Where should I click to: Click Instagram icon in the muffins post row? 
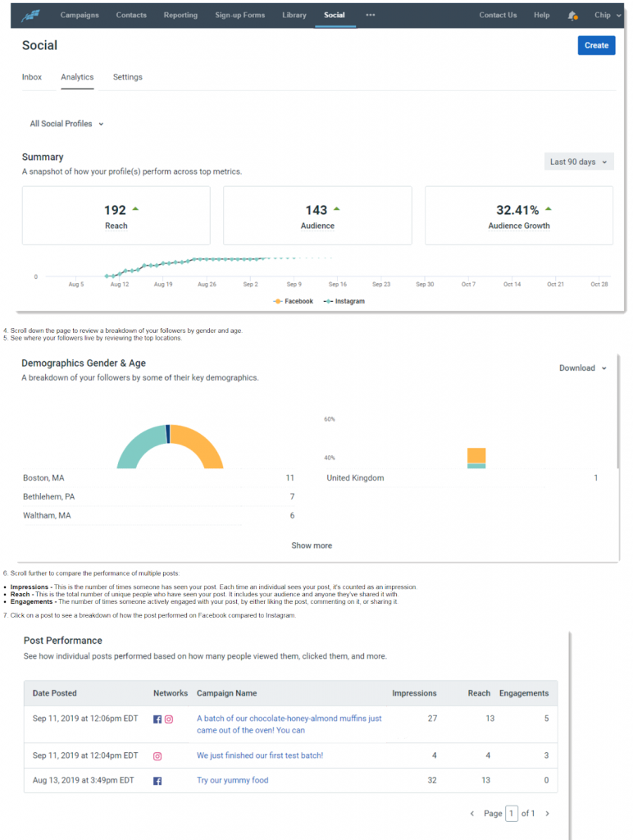pyautogui.click(x=169, y=719)
